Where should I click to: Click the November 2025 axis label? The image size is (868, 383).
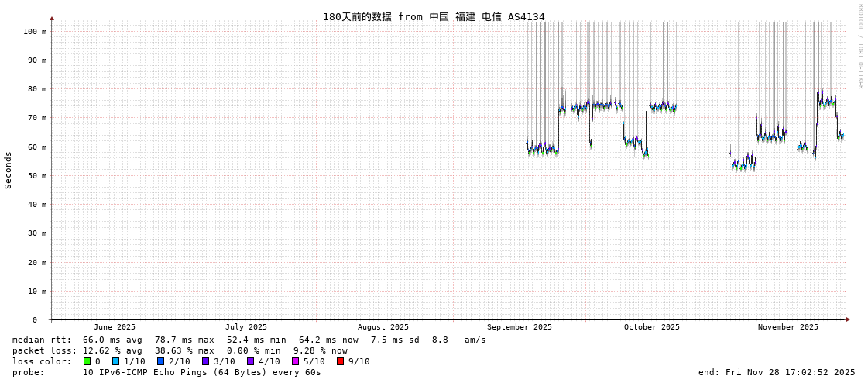click(787, 327)
